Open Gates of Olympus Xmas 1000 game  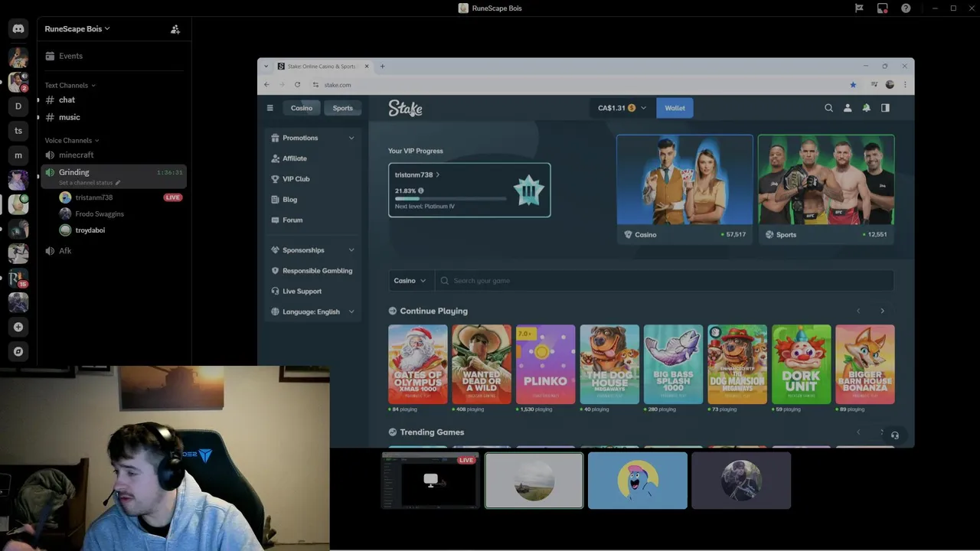[x=418, y=364]
